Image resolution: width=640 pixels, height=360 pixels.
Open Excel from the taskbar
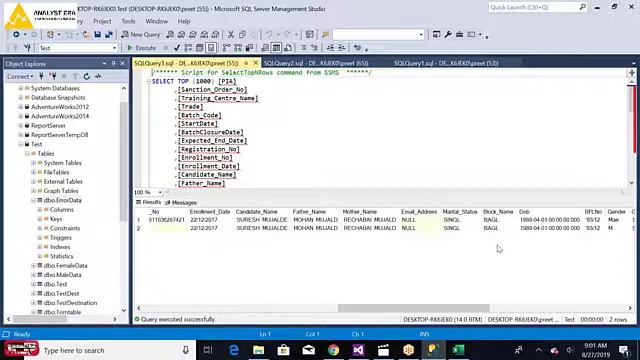click(458, 350)
